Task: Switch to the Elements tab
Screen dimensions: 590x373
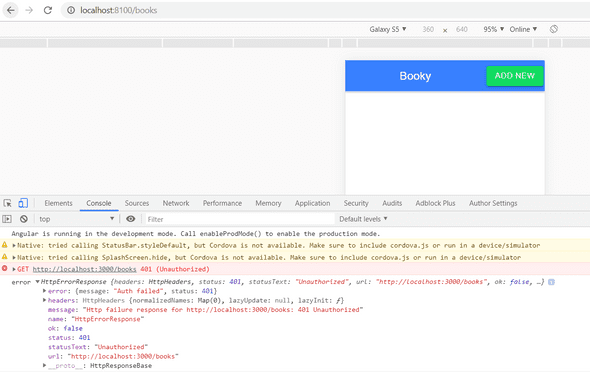Action: [x=58, y=203]
